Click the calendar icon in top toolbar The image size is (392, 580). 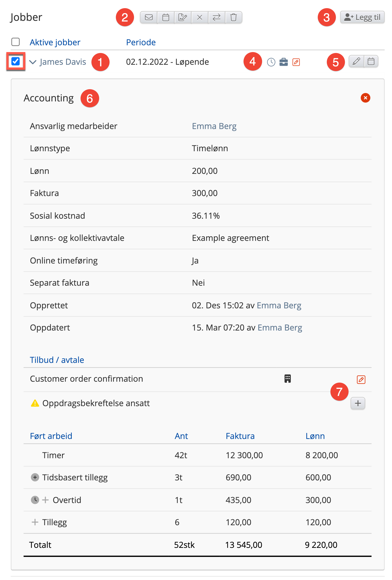click(166, 17)
